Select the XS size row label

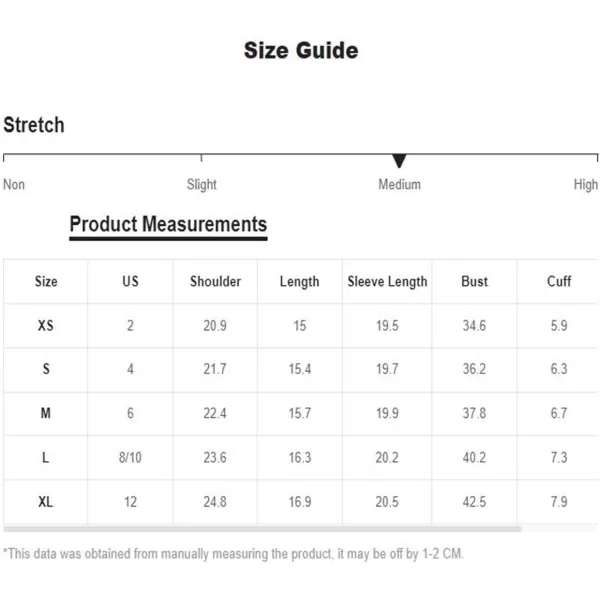pyautogui.click(x=46, y=326)
